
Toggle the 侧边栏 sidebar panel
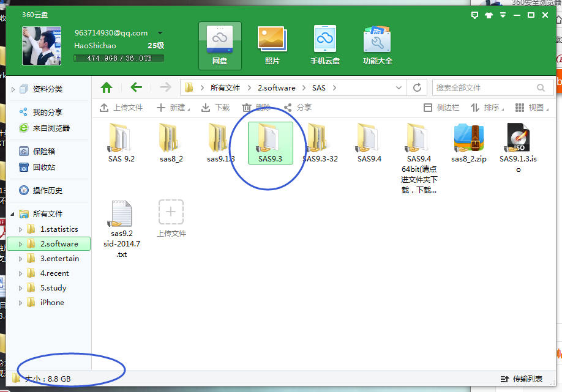click(441, 108)
